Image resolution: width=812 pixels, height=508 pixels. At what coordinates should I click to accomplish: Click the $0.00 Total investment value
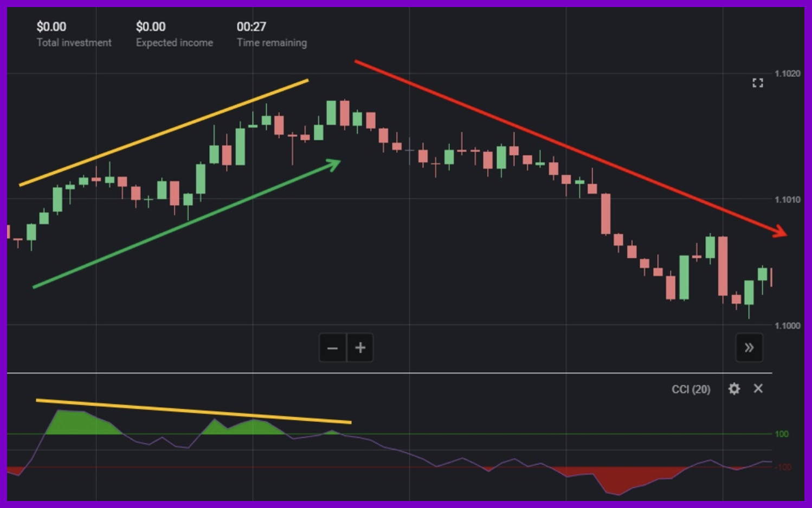51,27
